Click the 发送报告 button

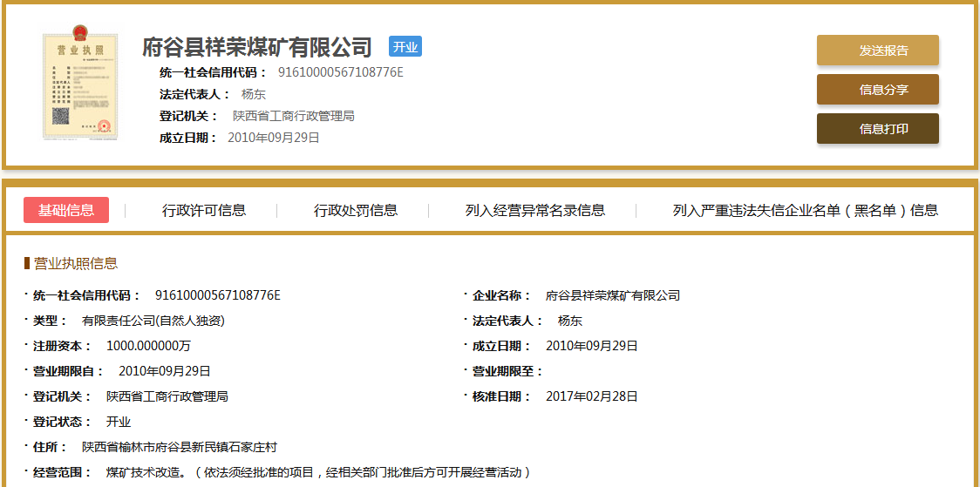[877, 51]
